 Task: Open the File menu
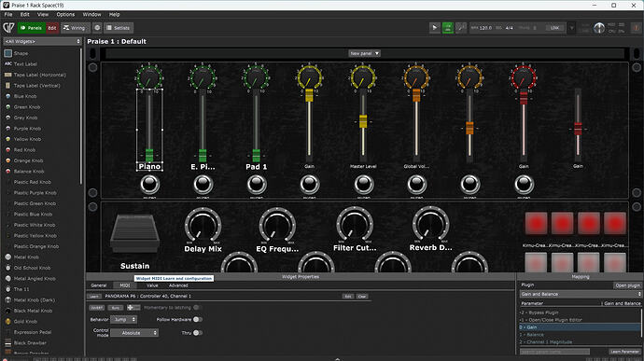point(8,14)
